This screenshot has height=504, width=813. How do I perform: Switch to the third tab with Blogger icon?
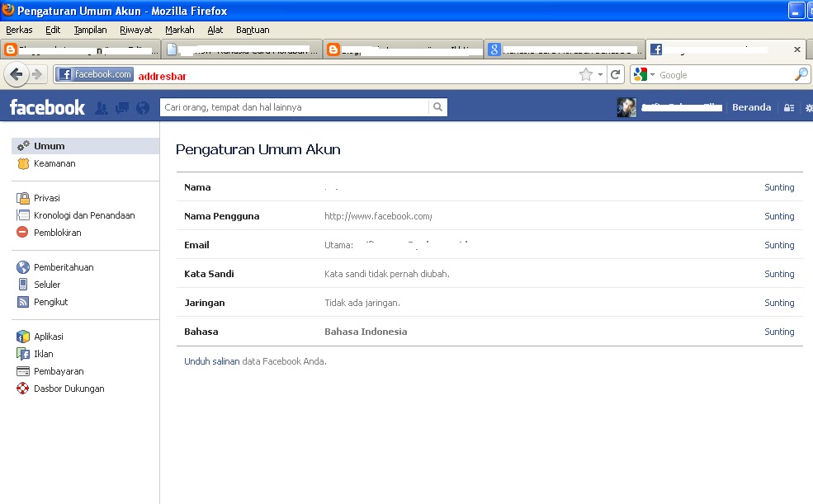(403, 49)
